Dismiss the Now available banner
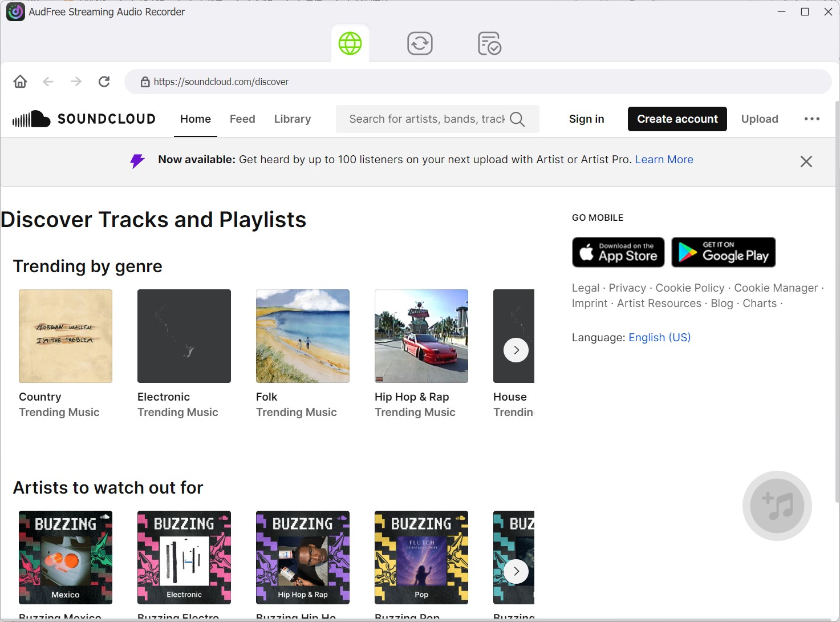 806,161
